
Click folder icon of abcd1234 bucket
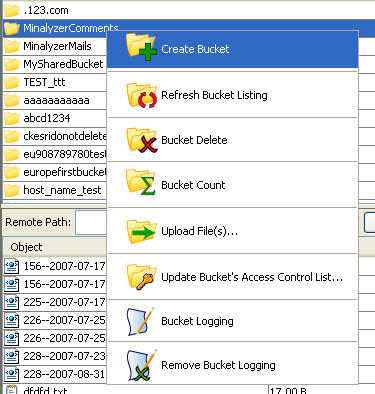(x=12, y=118)
